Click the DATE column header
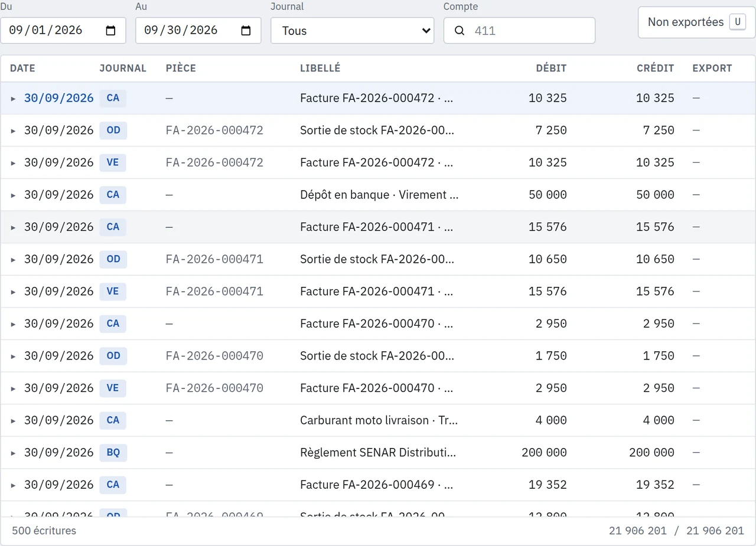The image size is (756, 546). coord(22,68)
